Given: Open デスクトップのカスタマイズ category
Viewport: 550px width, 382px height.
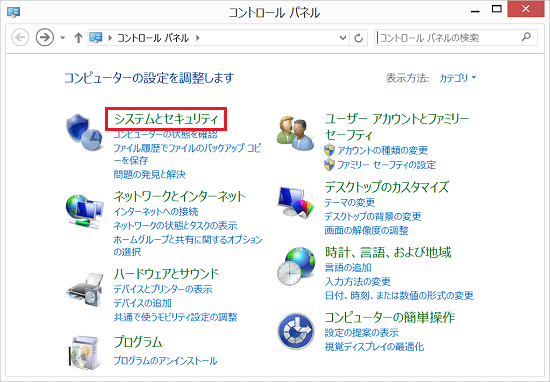Looking at the screenshot, I should pos(387,187).
